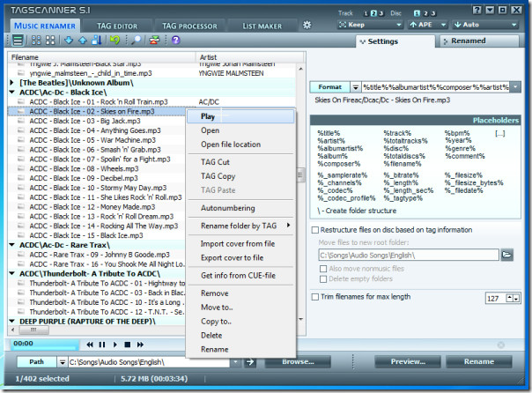The image size is (532, 393).
Task: Choose Autonumbering from context menu
Action: point(240,208)
